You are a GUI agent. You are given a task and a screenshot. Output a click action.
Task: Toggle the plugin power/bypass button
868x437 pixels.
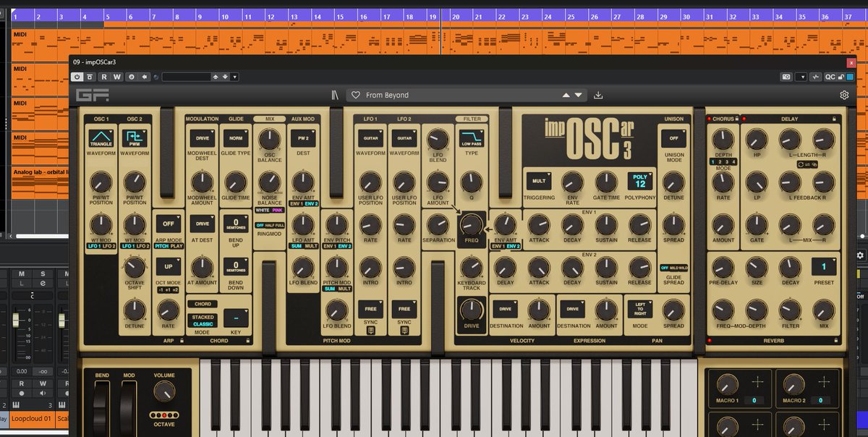77,77
